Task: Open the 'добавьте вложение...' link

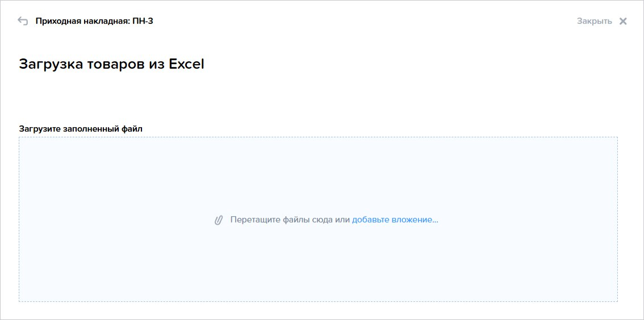Action: pyautogui.click(x=395, y=220)
